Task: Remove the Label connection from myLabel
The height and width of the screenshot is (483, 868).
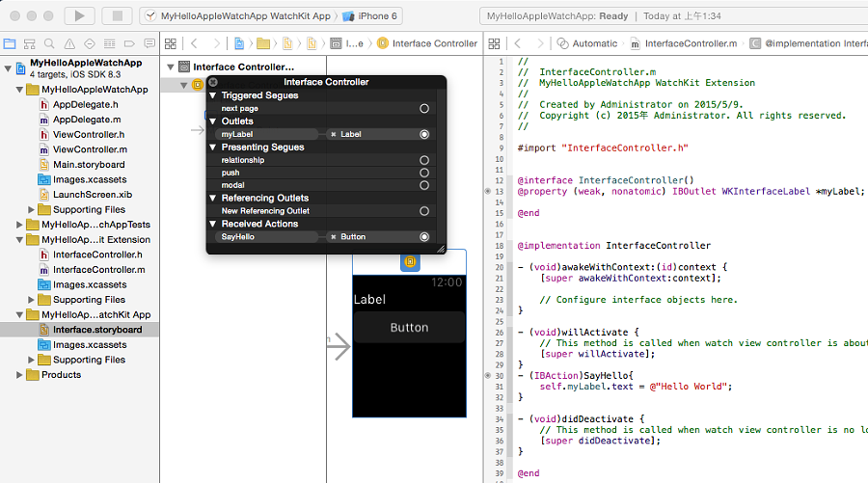Action: 334,134
